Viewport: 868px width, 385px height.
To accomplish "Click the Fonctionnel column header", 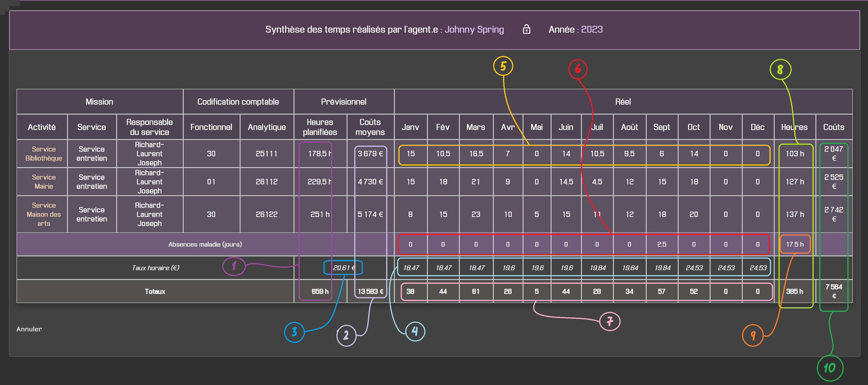I will pos(211,127).
